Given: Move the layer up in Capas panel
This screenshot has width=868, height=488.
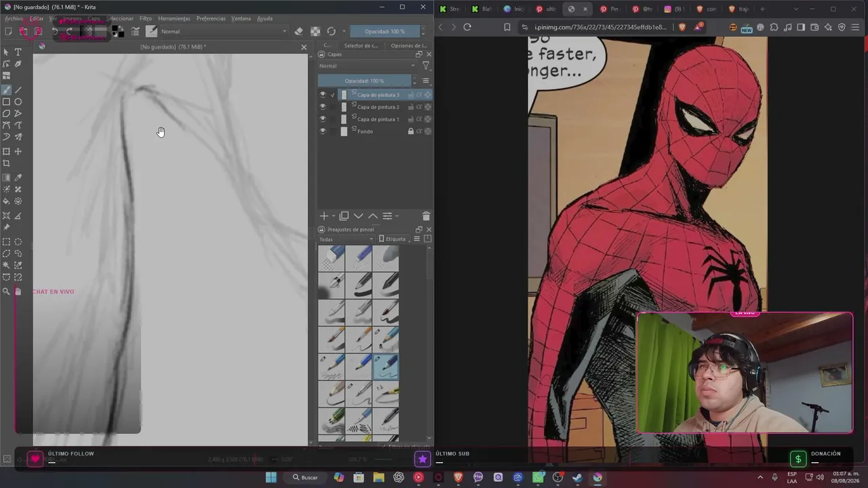Looking at the screenshot, I should click(373, 216).
